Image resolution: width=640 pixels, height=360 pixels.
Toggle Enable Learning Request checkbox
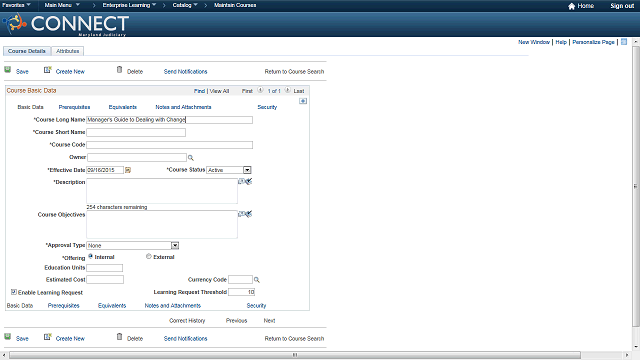(x=13, y=292)
